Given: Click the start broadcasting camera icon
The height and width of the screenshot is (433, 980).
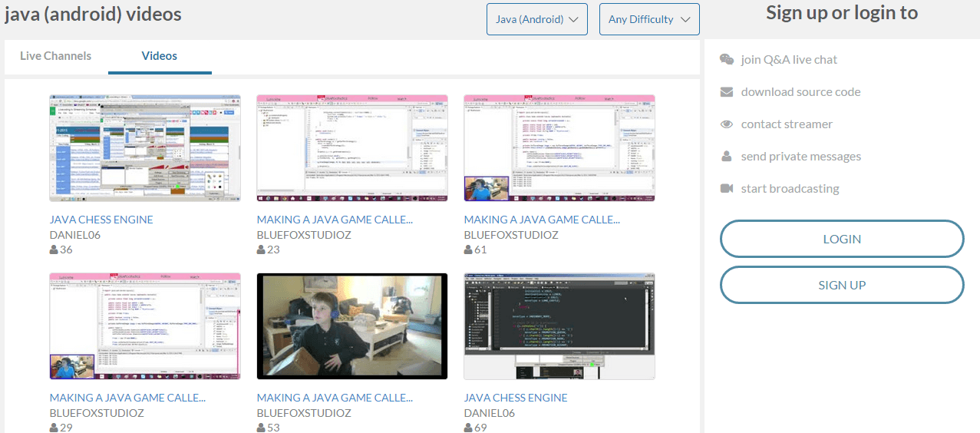Looking at the screenshot, I should (x=727, y=189).
